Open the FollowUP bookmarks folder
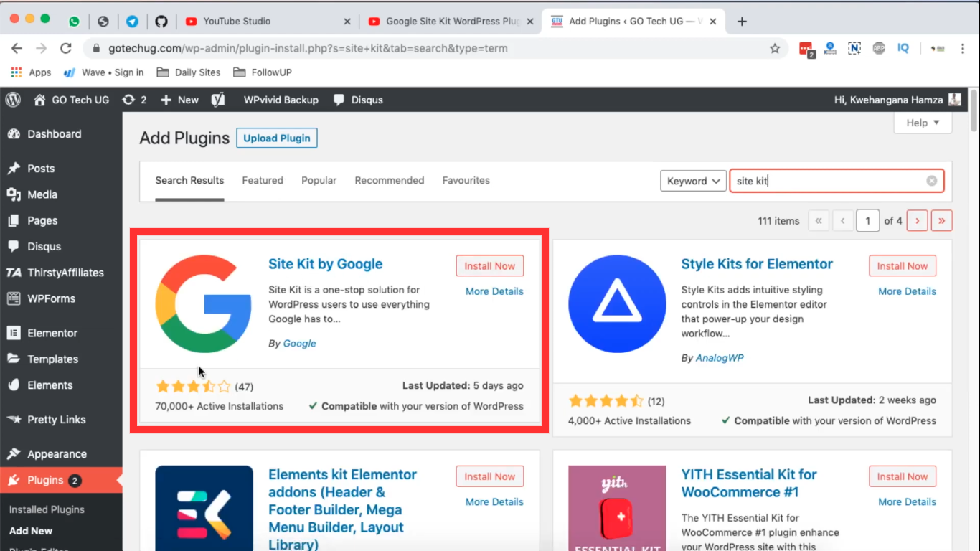 262,72
